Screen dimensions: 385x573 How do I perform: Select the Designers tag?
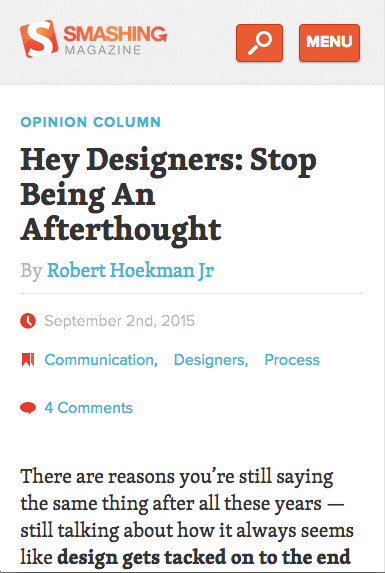coord(211,360)
